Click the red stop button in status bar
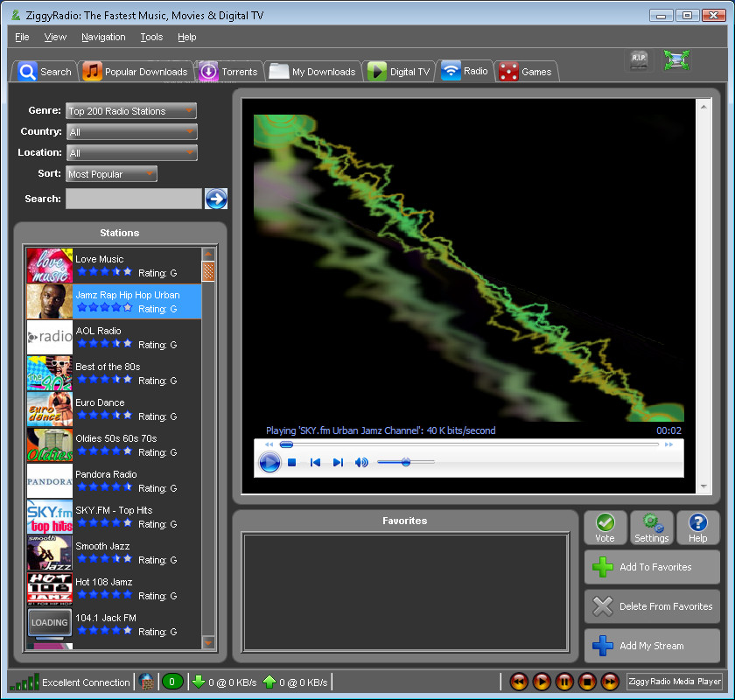 587,682
